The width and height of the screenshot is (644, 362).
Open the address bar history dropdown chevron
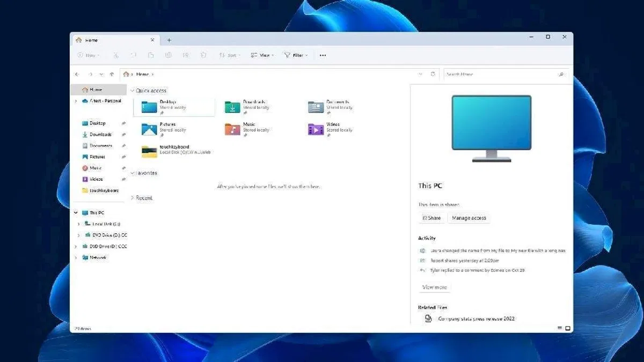(420, 74)
